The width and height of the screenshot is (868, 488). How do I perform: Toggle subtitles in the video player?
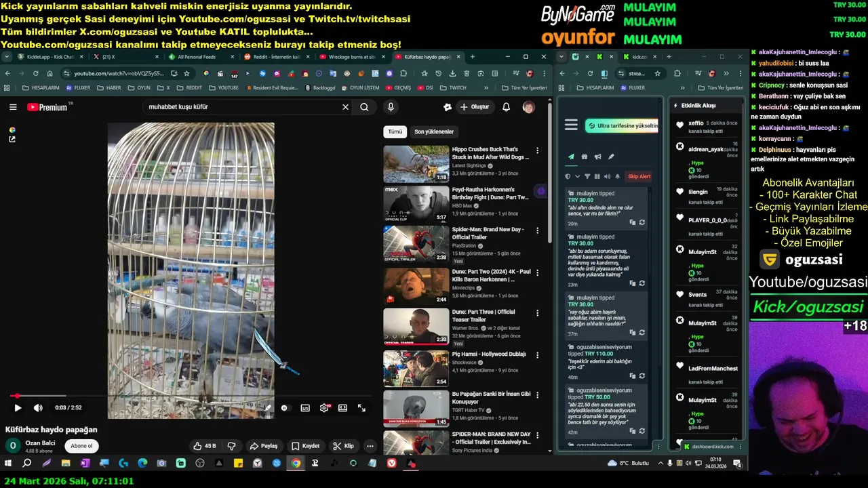pyautogui.click(x=305, y=408)
